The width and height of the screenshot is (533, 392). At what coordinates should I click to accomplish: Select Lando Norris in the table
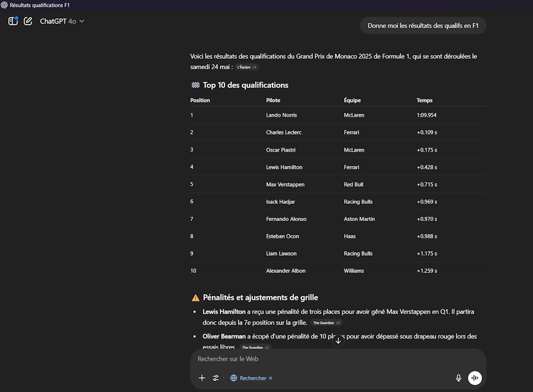click(x=282, y=115)
